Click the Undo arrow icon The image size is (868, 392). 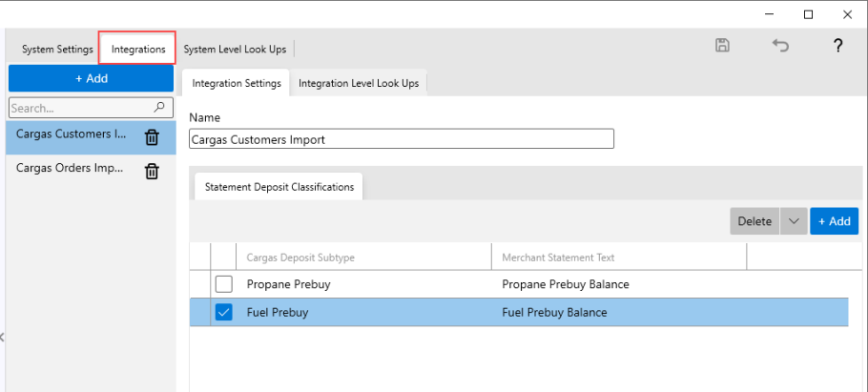[780, 46]
